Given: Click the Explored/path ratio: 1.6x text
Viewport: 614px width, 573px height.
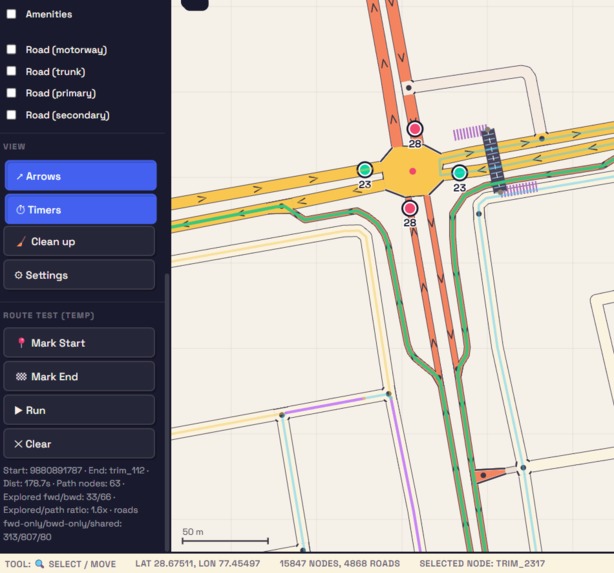Looking at the screenshot, I should tap(55, 510).
